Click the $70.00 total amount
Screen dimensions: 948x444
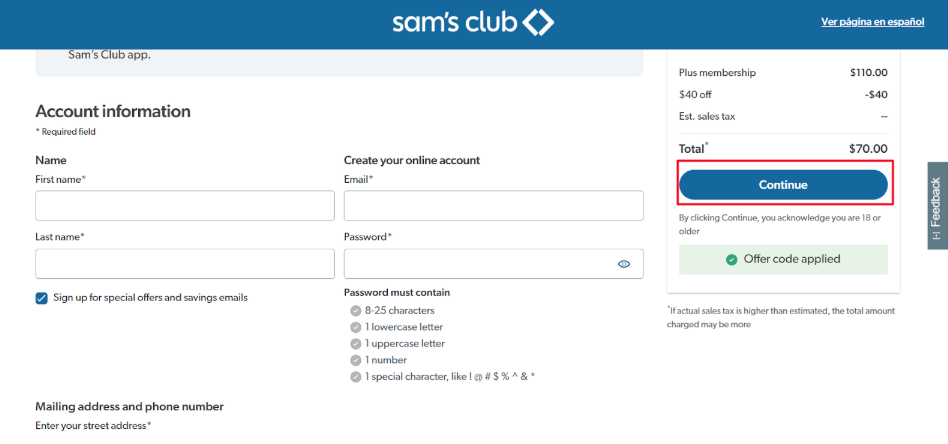[x=868, y=149]
